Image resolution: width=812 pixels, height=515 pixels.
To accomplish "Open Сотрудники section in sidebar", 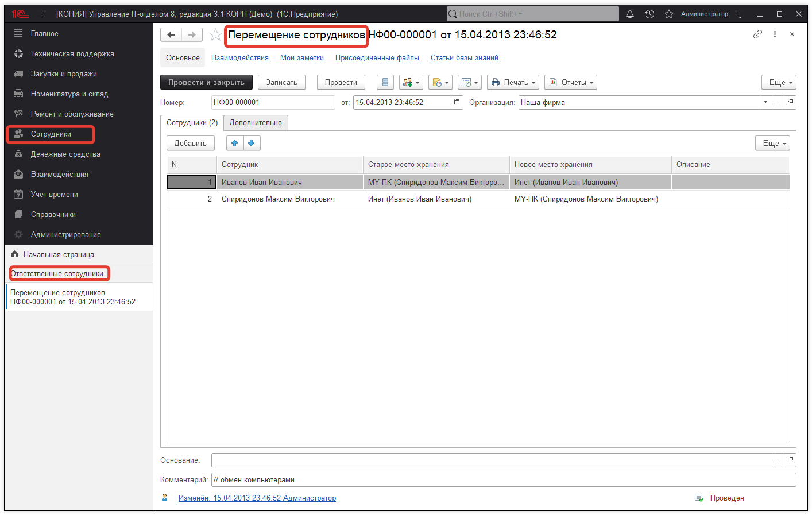I will pyautogui.click(x=51, y=134).
